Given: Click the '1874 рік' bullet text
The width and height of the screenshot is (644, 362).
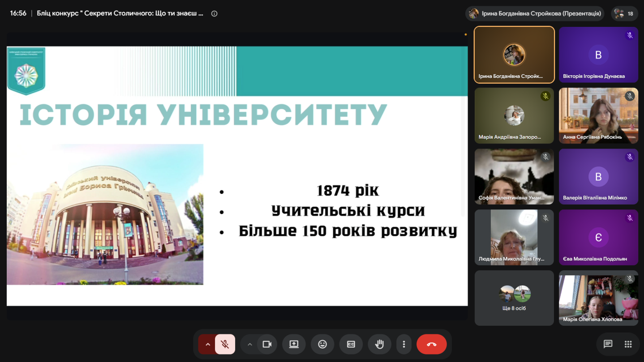Looking at the screenshot, I should tap(348, 191).
